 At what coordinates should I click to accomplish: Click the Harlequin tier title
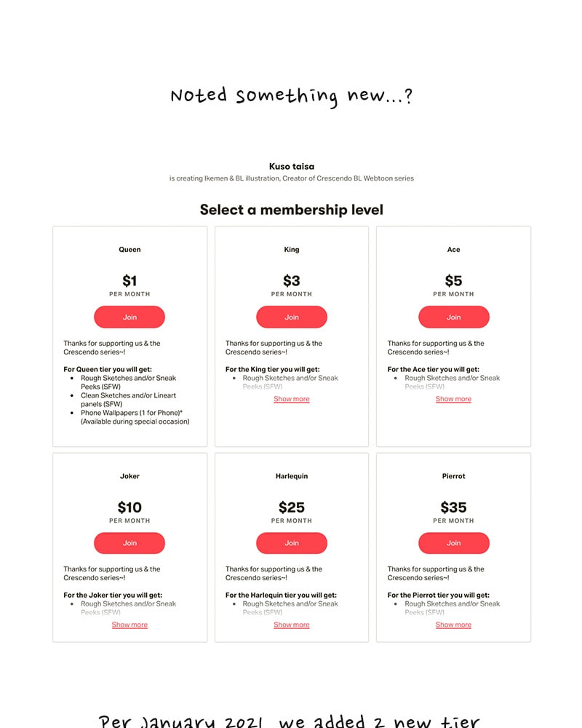(292, 476)
